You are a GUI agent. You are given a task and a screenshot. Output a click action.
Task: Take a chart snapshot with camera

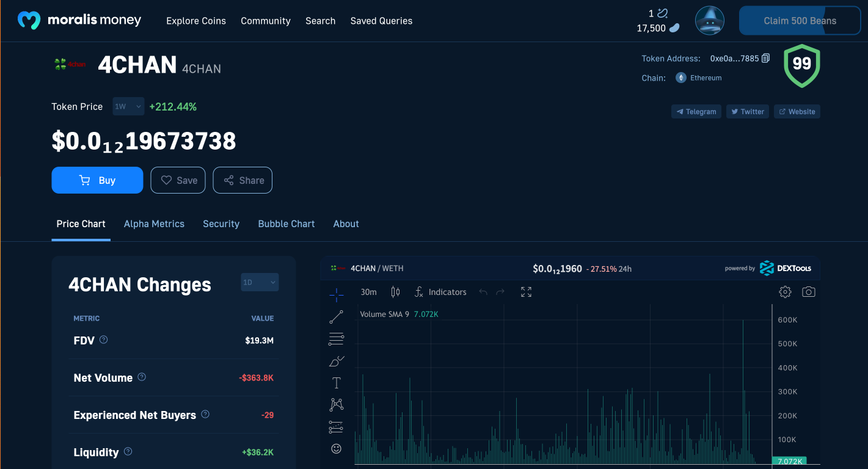[809, 292]
